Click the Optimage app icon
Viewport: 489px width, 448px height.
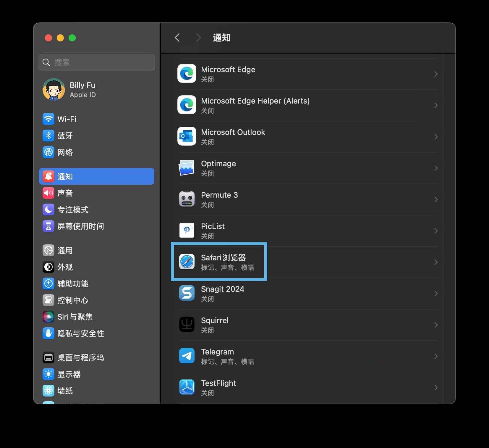click(x=187, y=168)
